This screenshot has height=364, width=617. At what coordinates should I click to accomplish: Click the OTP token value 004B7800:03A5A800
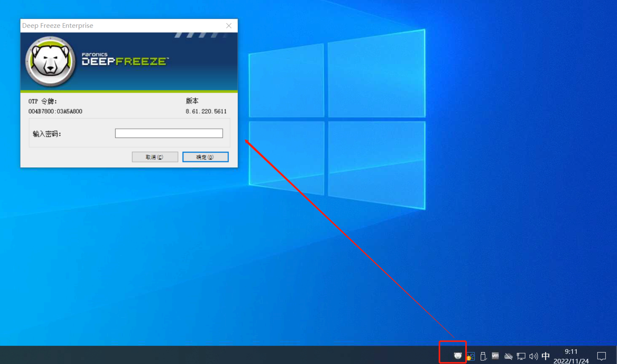55,111
